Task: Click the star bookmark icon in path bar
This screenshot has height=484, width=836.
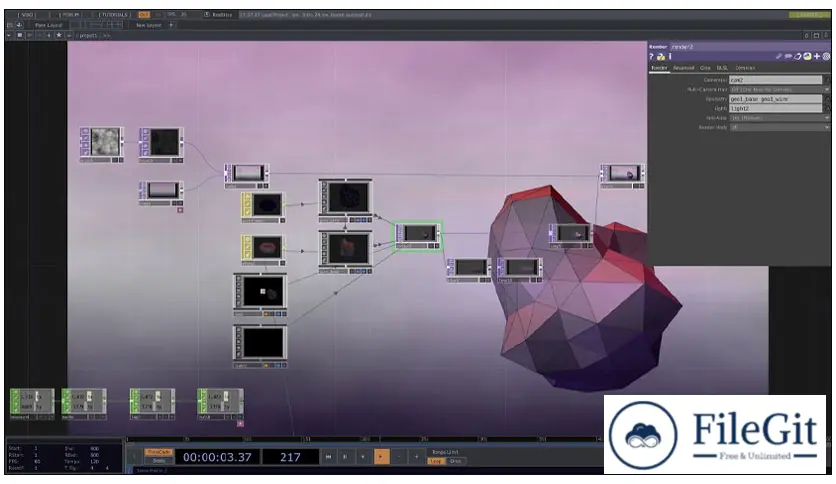Action: pos(59,35)
